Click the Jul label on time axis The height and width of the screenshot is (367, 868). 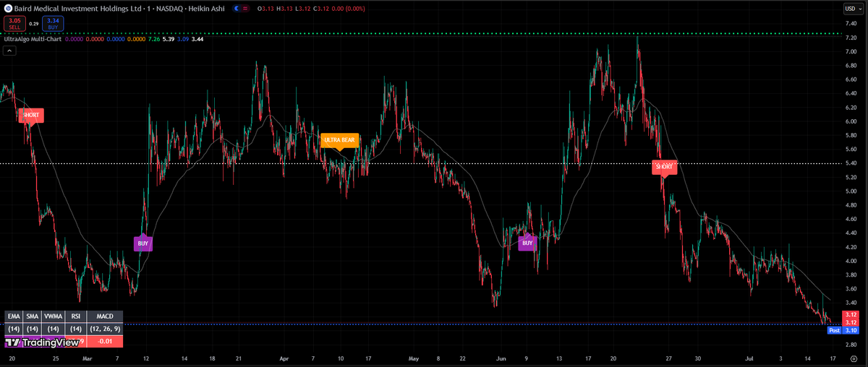pyautogui.click(x=749, y=358)
